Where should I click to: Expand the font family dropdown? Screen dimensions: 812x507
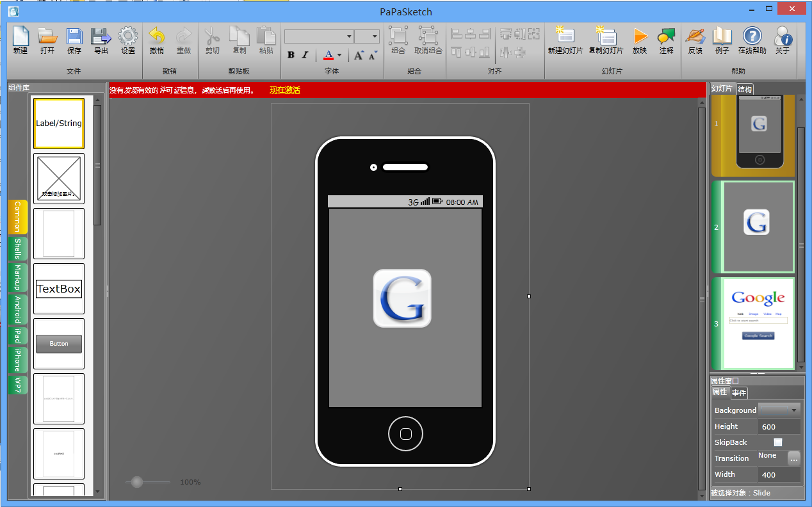(x=349, y=36)
